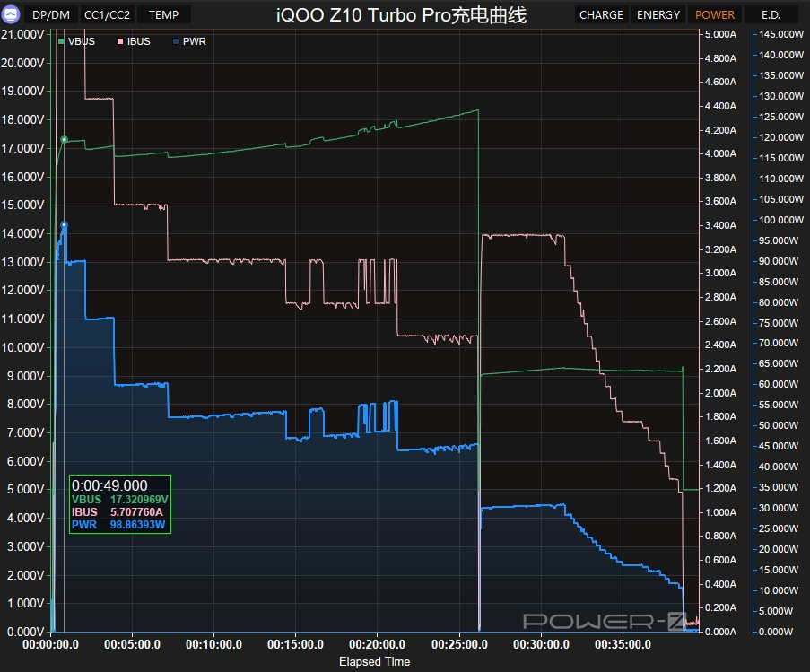Click the Elapsed Time axis label
This screenshot has width=810, height=672.
tap(375, 661)
